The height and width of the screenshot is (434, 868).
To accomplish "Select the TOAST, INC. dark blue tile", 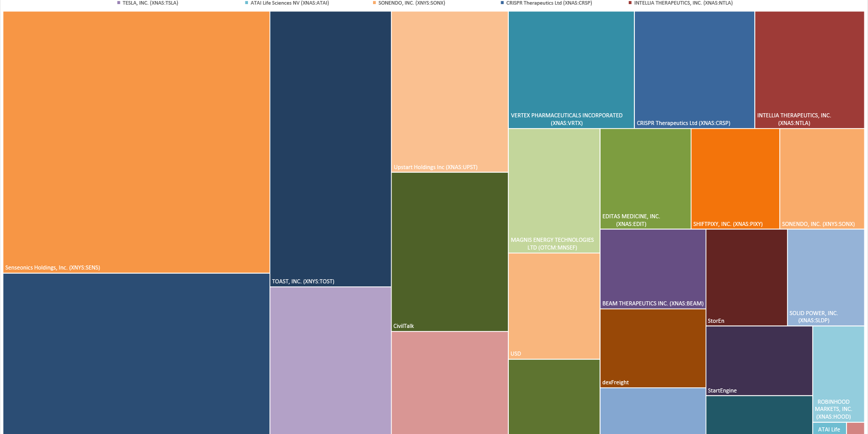I will 330,149.
